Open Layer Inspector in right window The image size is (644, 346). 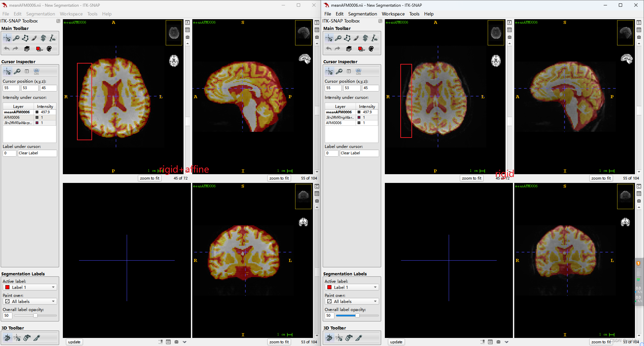[x=349, y=49]
